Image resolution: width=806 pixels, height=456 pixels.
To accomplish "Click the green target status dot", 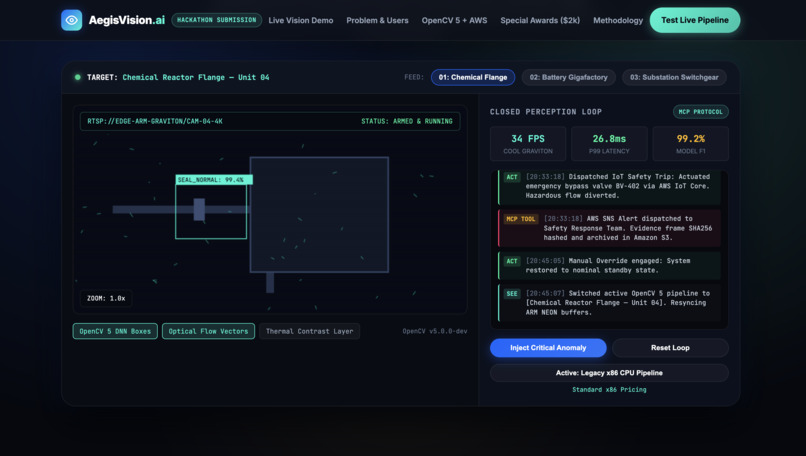I will [78, 77].
